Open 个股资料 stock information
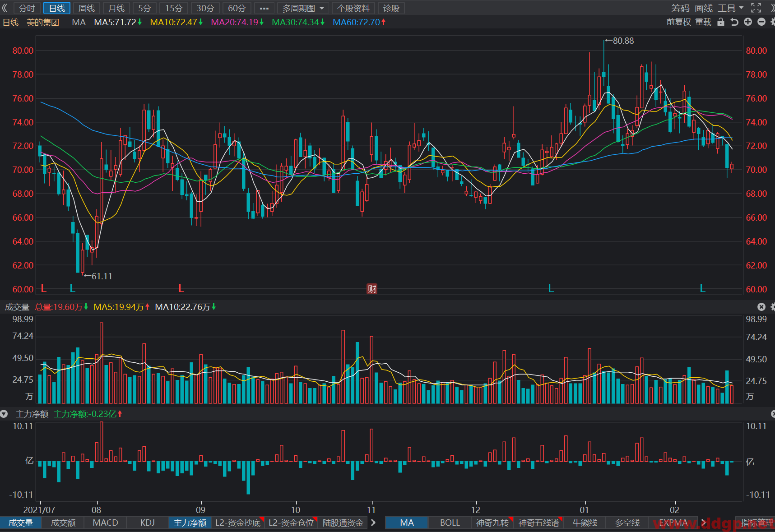 click(353, 8)
